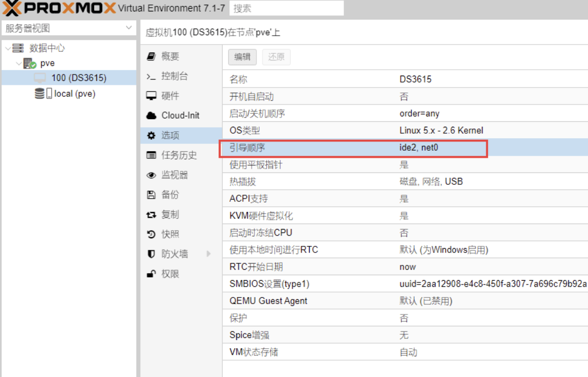
Task: Open the 概要 summary icon
Action: 151,57
